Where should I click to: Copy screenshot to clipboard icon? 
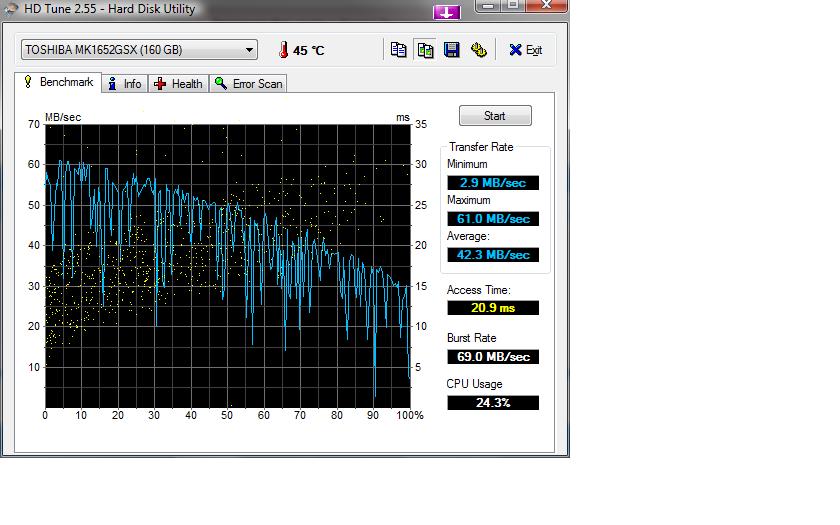[425, 50]
